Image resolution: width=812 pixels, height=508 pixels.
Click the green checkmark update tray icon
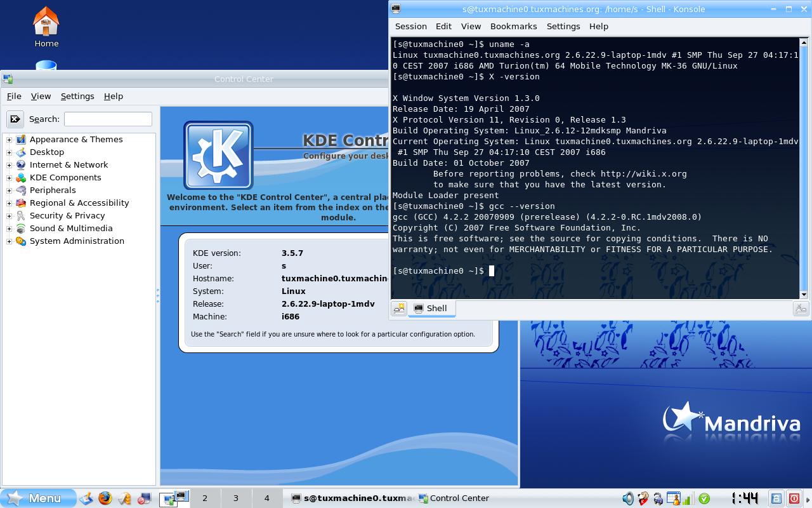click(x=704, y=498)
